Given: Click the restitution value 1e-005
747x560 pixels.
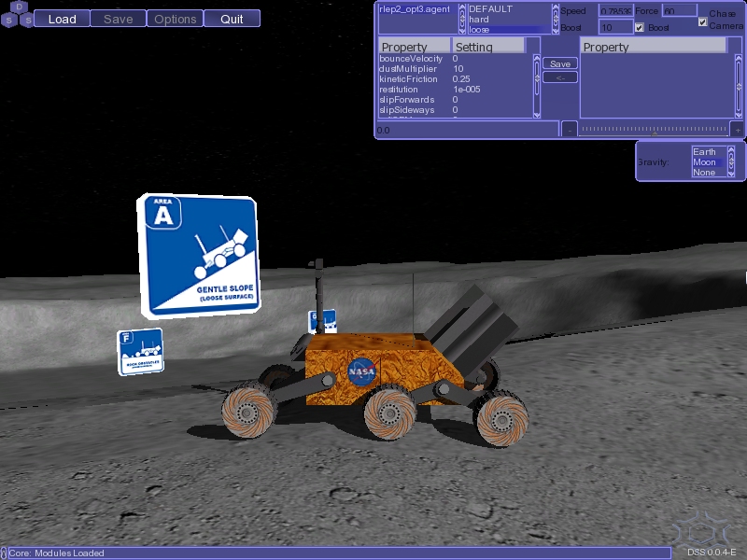Looking at the screenshot, I should 466,90.
